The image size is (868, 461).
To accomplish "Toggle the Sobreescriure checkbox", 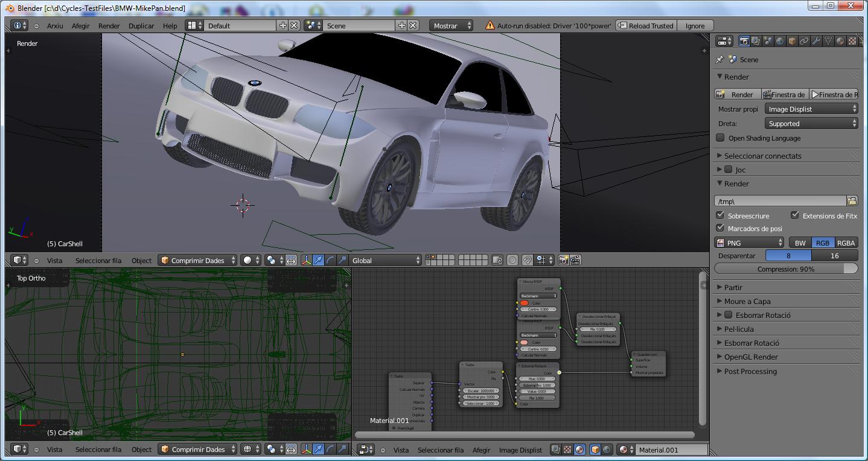I will [720, 215].
